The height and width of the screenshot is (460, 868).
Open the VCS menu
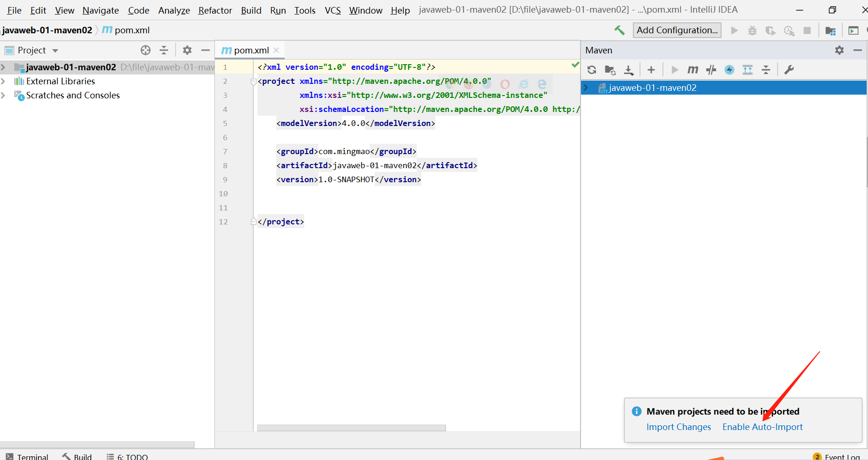pos(333,10)
